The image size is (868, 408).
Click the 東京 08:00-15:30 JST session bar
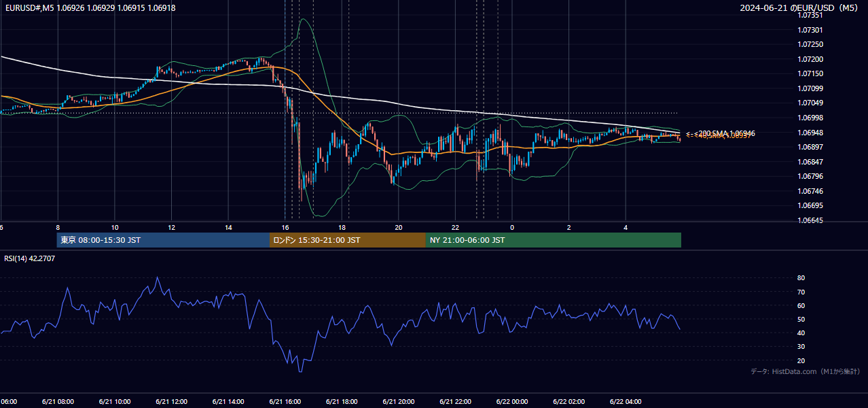click(x=163, y=240)
